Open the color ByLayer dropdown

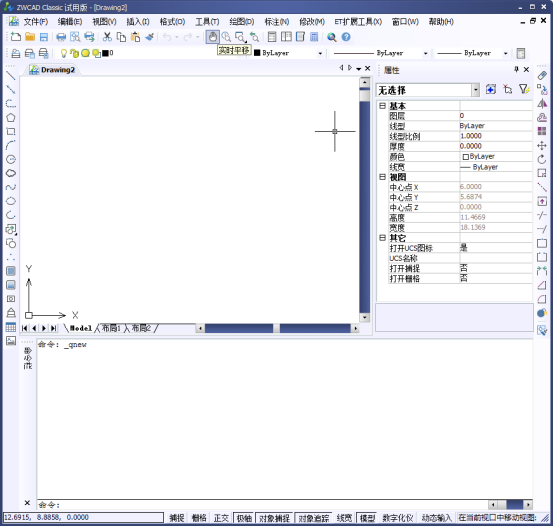(x=320, y=53)
